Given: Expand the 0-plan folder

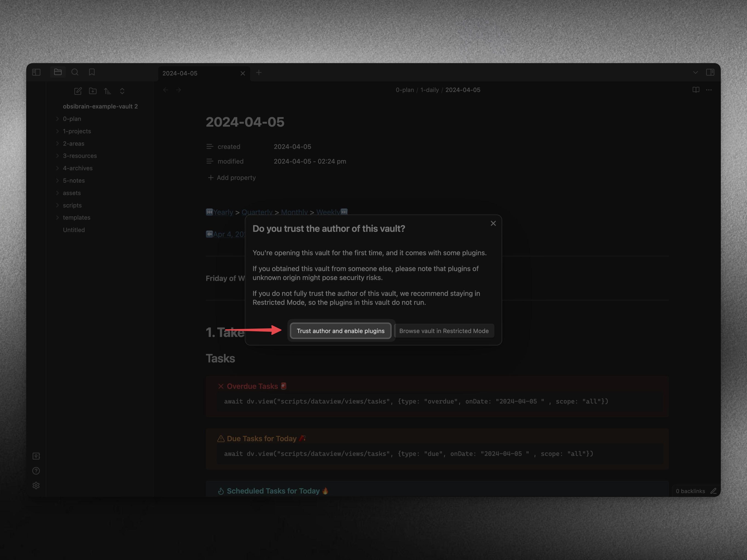Looking at the screenshot, I should click(x=72, y=119).
